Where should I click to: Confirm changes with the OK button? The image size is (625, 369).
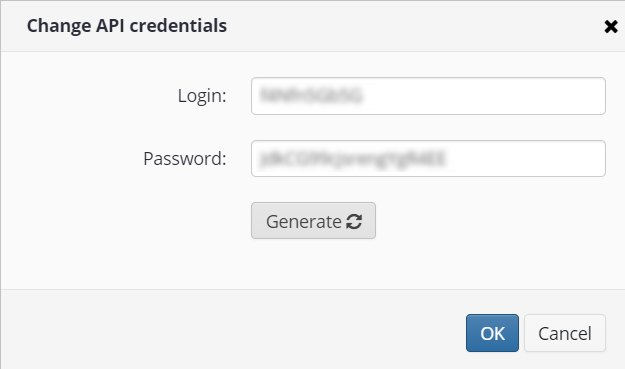(492, 333)
